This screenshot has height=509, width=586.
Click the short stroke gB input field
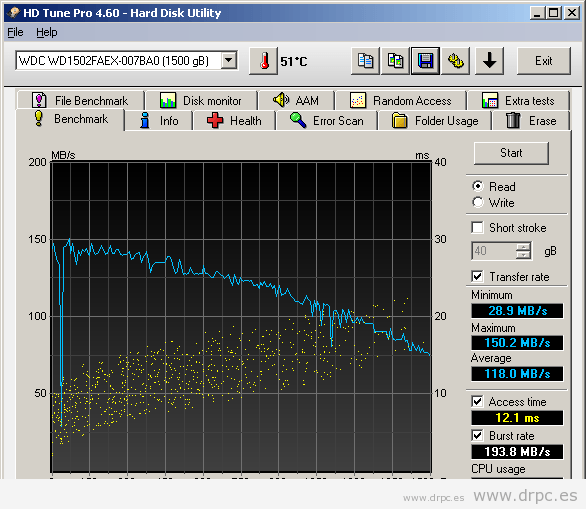point(494,250)
